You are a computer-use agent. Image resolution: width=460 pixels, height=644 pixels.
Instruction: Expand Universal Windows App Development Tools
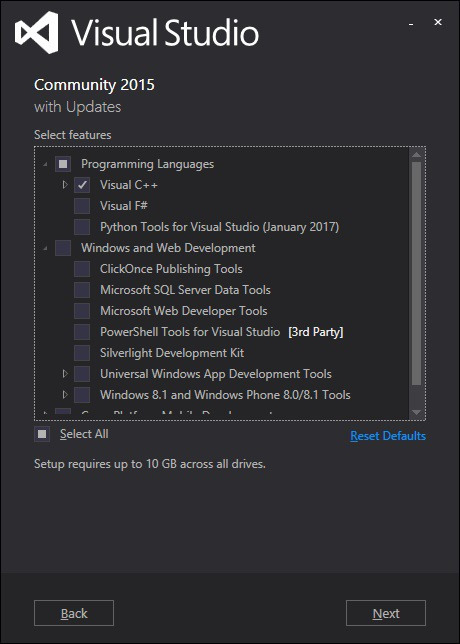[64, 373]
